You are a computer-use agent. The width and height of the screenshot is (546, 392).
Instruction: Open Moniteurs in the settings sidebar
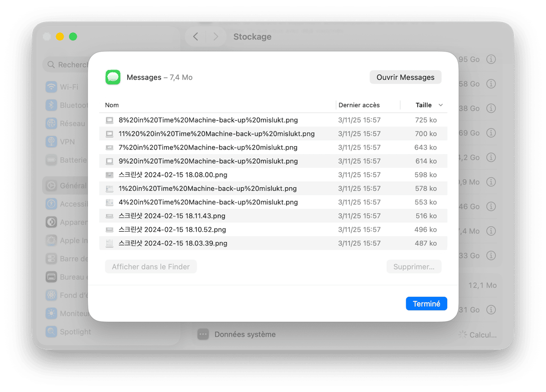[66, 313]
